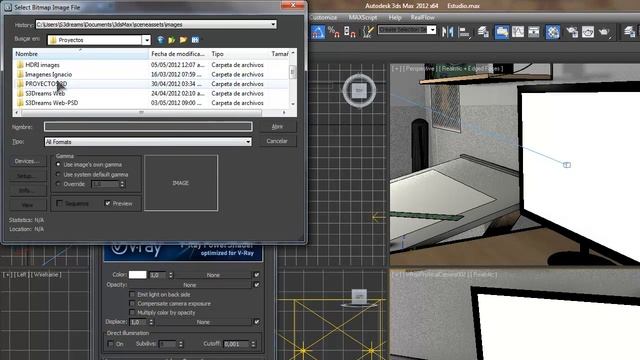Sort files by Tipo column header
Screen dimensions: 640x360
(x=239, y=54)
